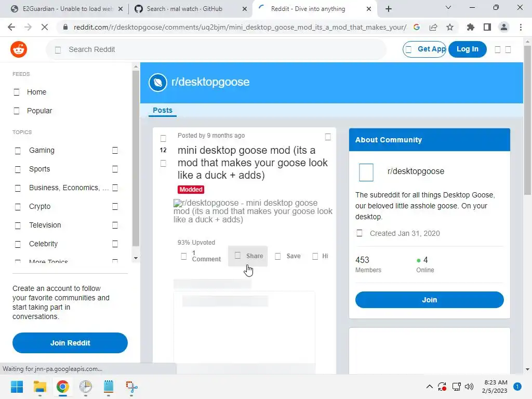Open the page share icon in address bar

[x=433, y=27]
